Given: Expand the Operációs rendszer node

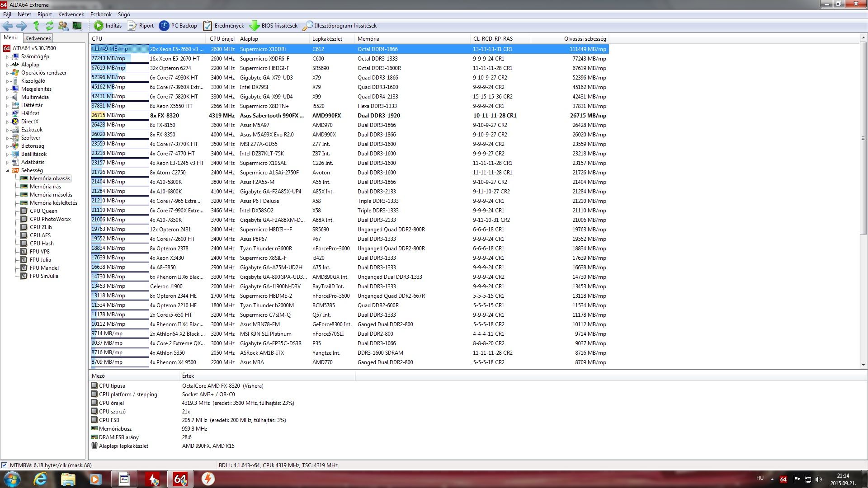Looking at the screenshot, I should tap(7, 73).
